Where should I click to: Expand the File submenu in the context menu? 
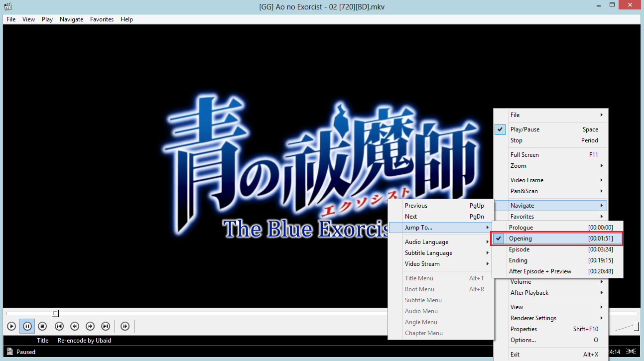pos(550,115)
